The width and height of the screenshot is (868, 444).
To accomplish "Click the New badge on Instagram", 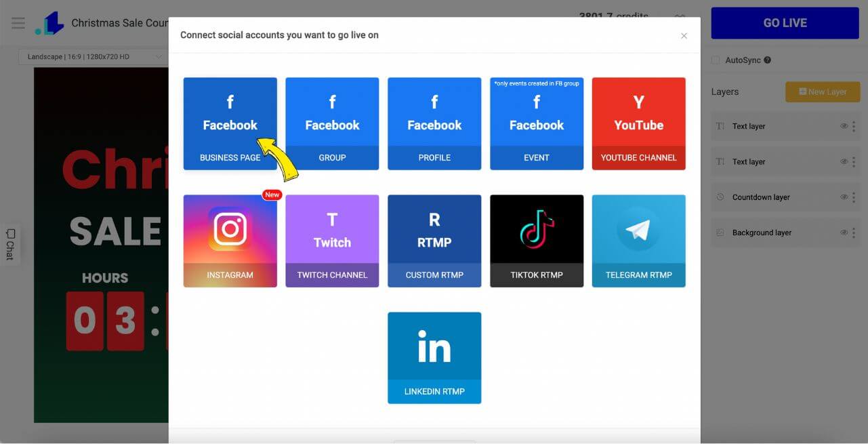I will [272, 195].
